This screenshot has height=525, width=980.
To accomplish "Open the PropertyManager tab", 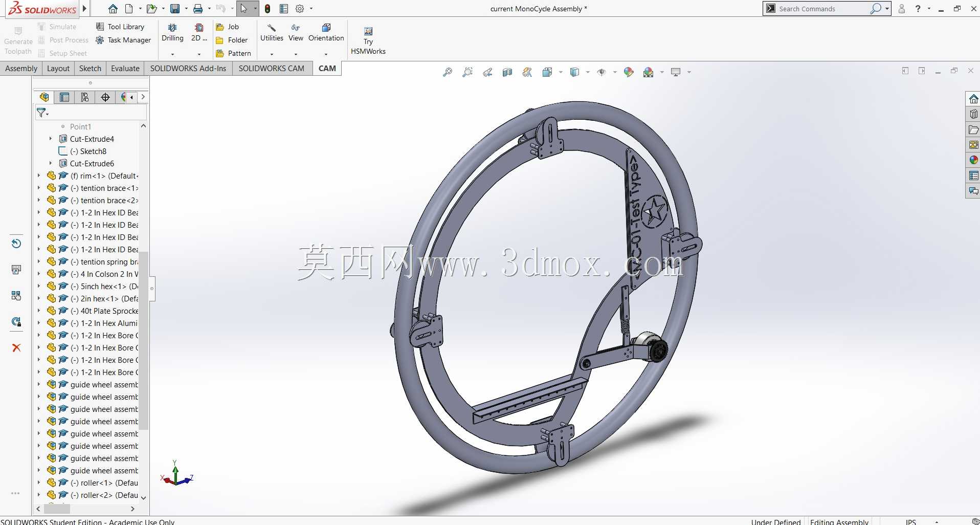I will coord(64,97).
